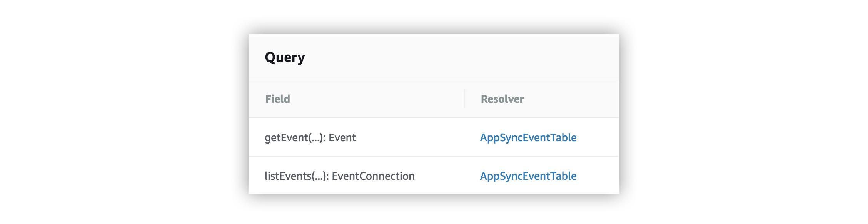Click the blank header area right of Query
Screen dimensions: 868x224
pos(462,57)
